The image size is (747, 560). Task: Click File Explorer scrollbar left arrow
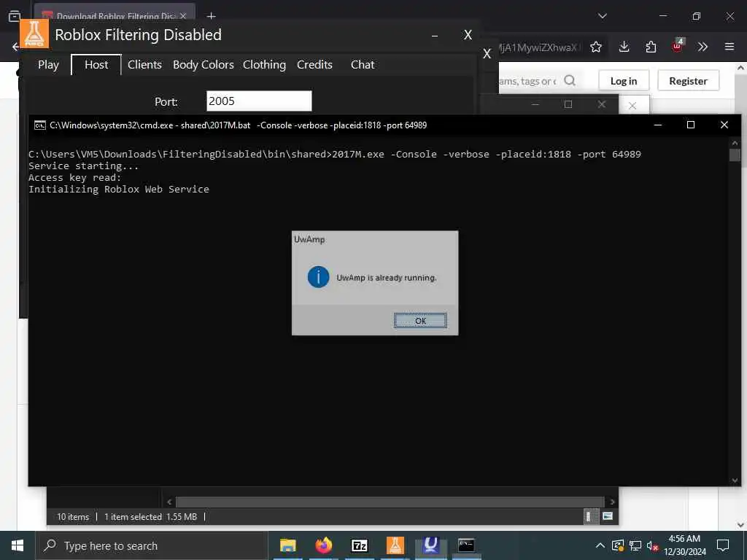point(169,502)
